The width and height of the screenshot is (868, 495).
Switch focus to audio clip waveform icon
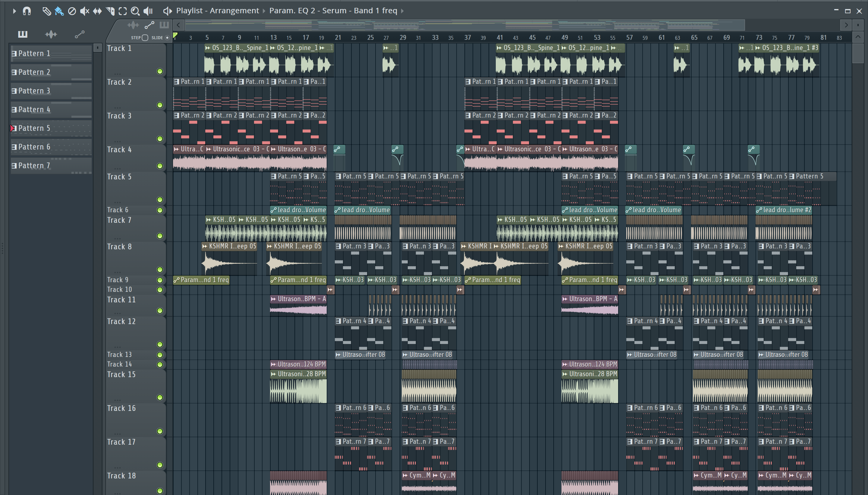(x=133, y=25)
